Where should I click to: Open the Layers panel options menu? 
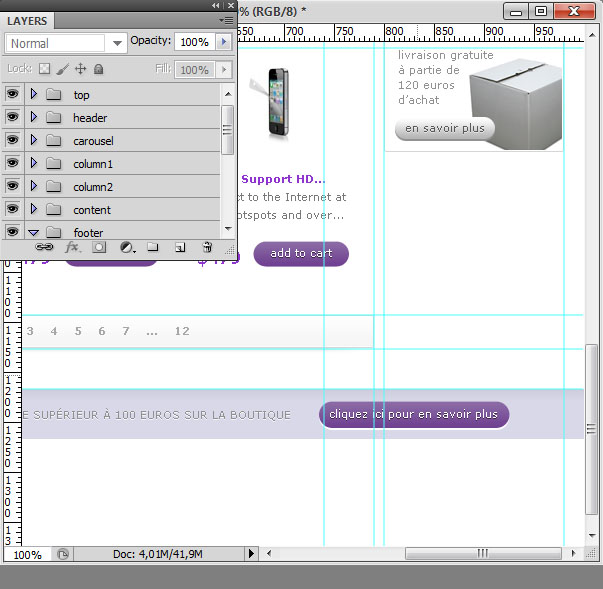[x=226, y=20]
